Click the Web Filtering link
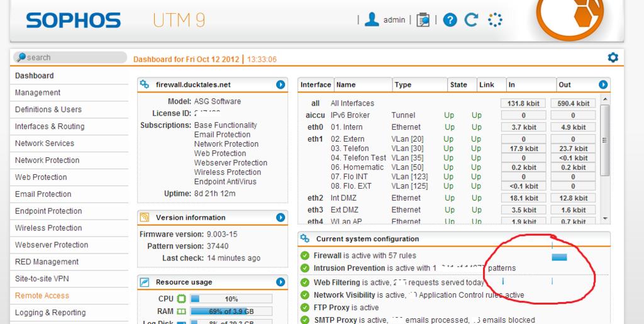 point(337,282)
